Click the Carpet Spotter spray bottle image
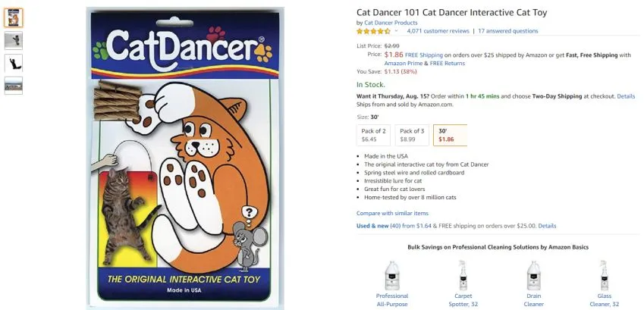Image resolution: width=644 pixels, height=310 pixels. coord(463,275)
